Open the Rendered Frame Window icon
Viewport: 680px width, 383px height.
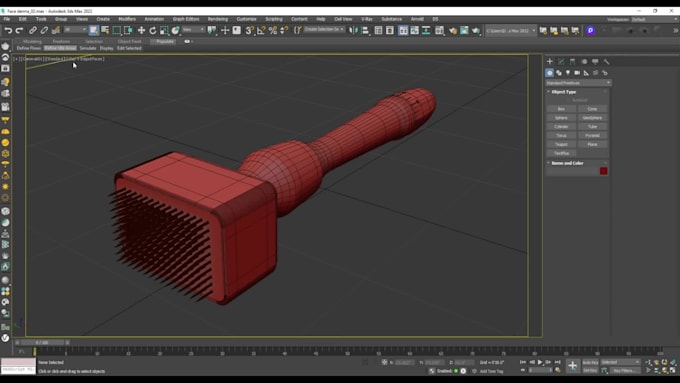464,30
